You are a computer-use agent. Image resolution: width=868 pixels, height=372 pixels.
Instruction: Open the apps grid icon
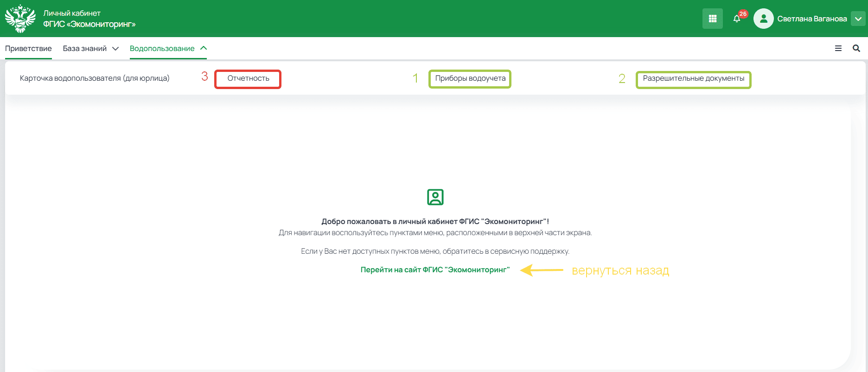[x=712, y=19]
